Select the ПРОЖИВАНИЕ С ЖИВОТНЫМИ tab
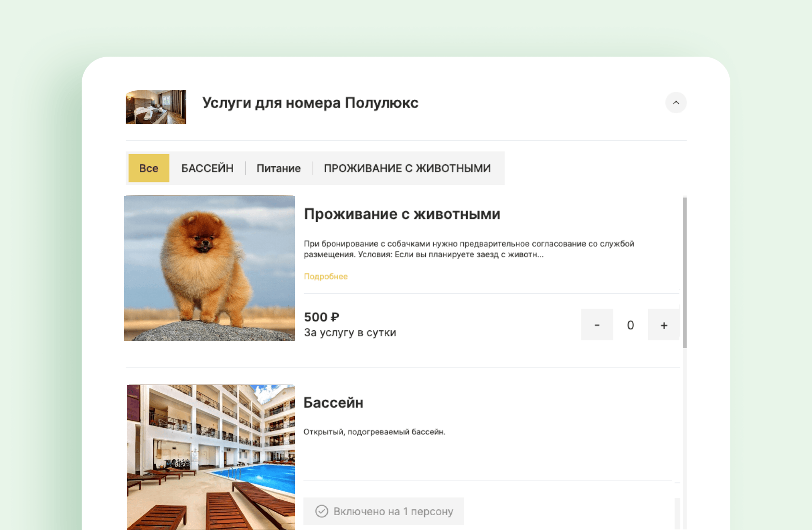The image size is (812, 530). point(407,168)
